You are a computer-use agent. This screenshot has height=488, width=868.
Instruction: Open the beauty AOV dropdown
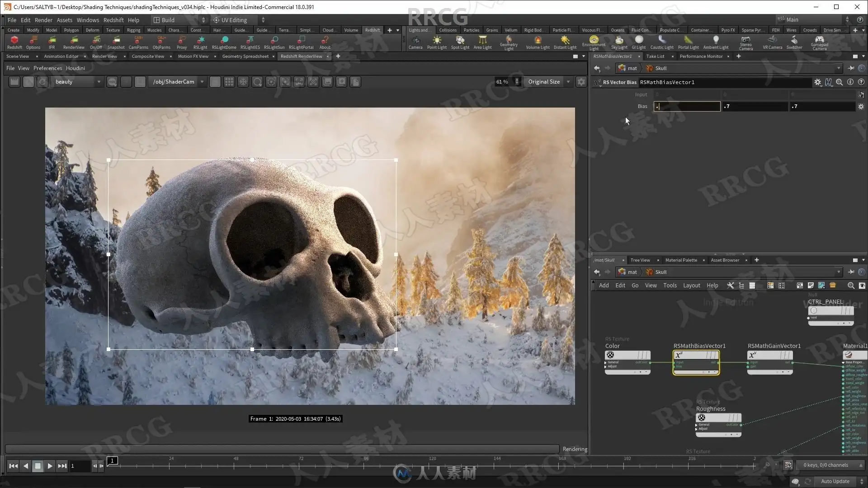(x=77, y=82)
